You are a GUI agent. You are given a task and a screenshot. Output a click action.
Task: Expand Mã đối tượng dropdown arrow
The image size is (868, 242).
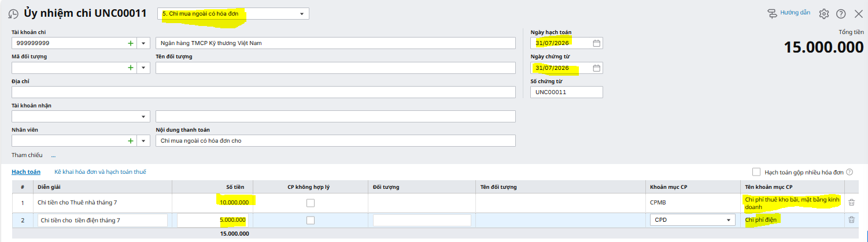pos(143,68)
